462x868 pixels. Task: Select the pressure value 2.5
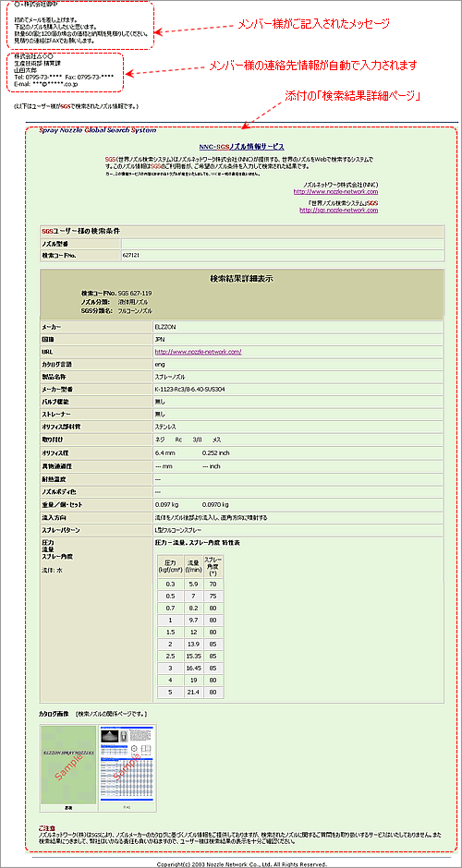[x=171, y=656]
